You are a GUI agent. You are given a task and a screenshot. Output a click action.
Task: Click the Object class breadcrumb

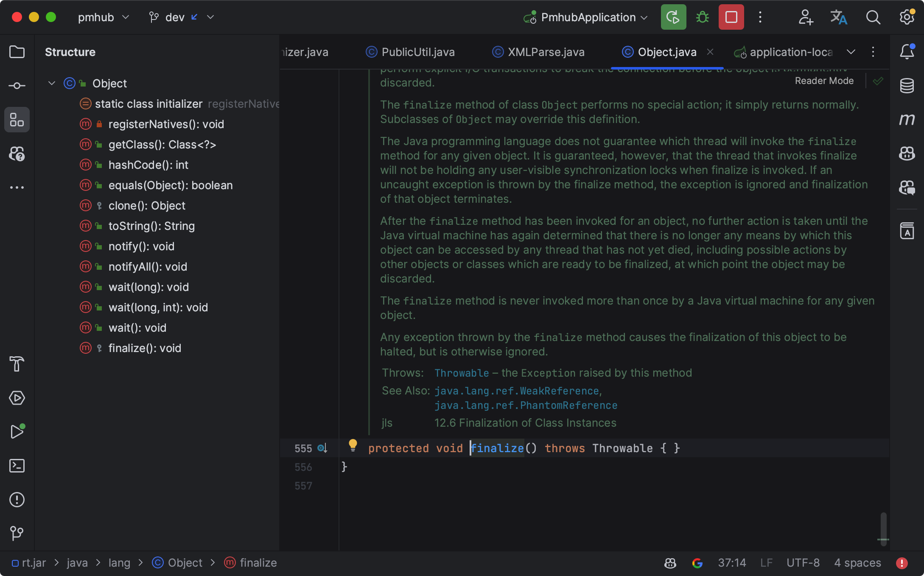click(x=177, y=563)
